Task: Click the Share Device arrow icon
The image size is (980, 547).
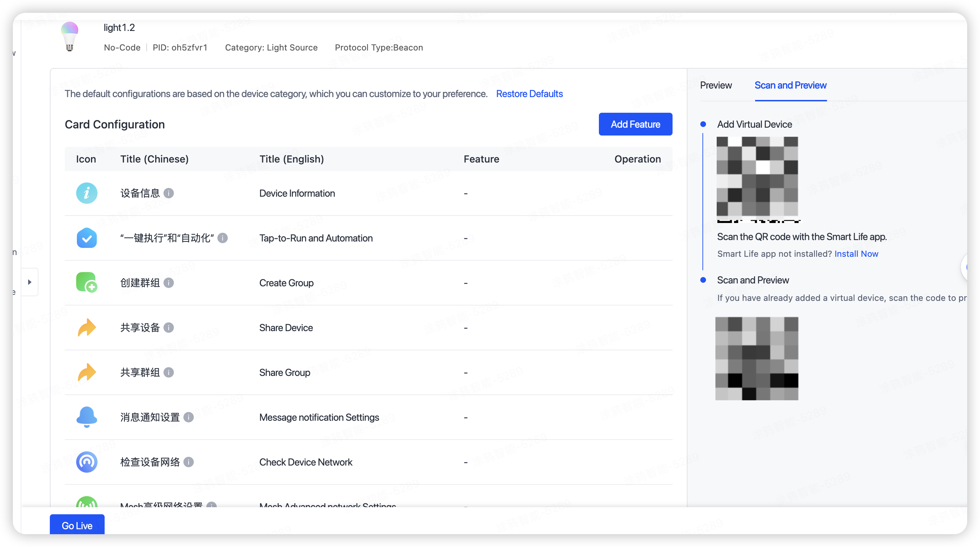Action: point(87,327)
